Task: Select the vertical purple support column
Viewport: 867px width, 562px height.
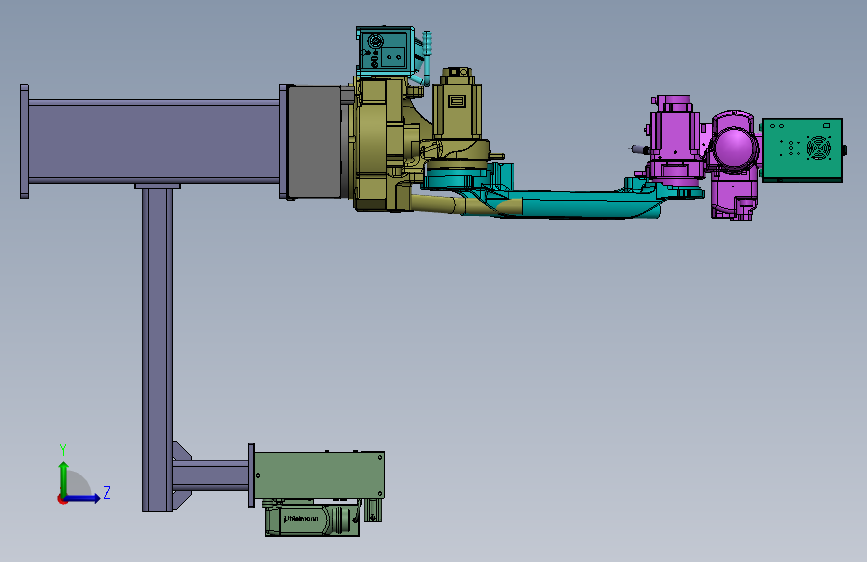Action: [x=157, y=349]
